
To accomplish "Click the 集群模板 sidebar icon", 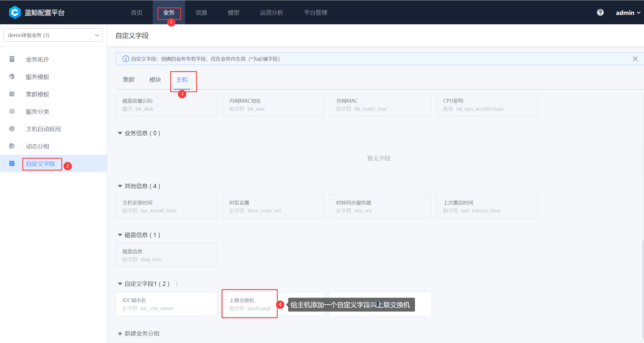I will click(12, 94).
